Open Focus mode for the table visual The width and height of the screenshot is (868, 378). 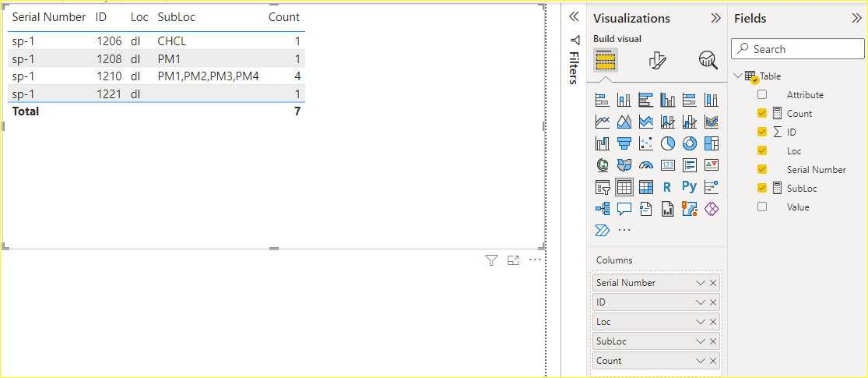tap(513, 260)
